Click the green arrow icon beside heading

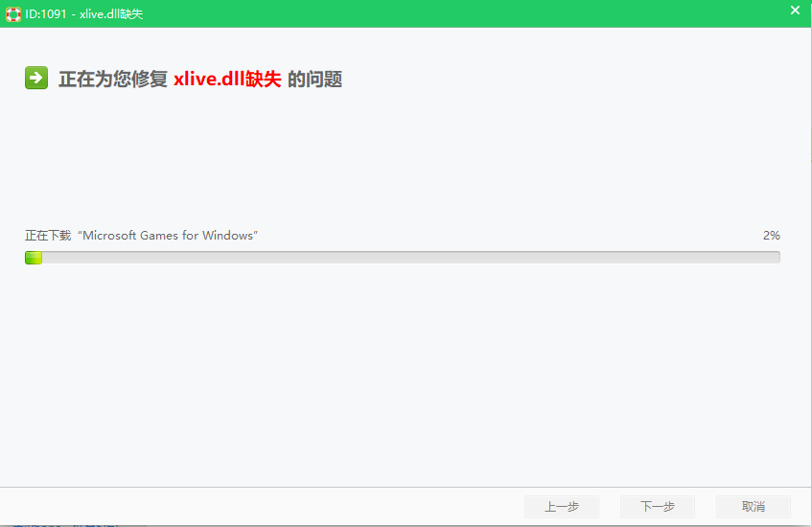pos(36,79)
